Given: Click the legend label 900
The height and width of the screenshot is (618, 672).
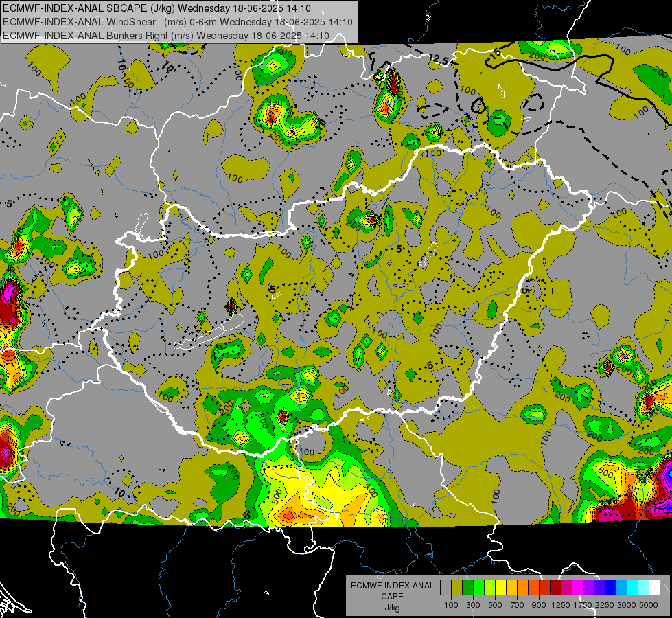Looking at the screenshot, I should click(539, 605).
